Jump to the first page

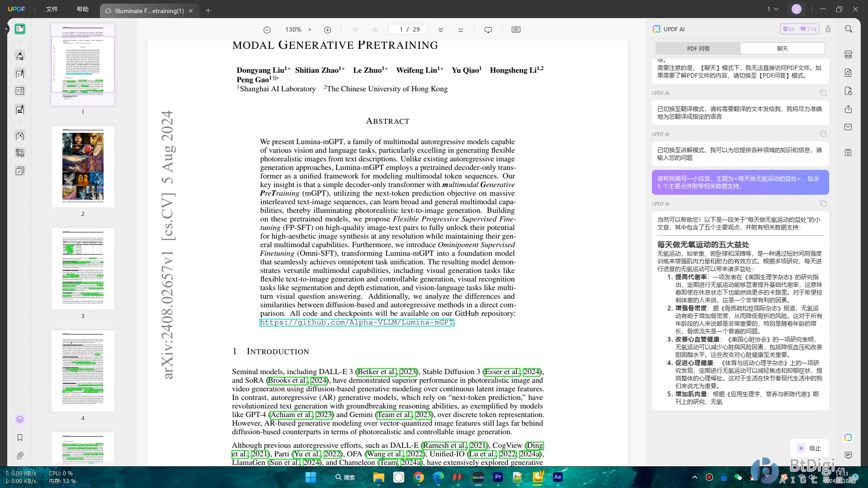tap(354, 30)
